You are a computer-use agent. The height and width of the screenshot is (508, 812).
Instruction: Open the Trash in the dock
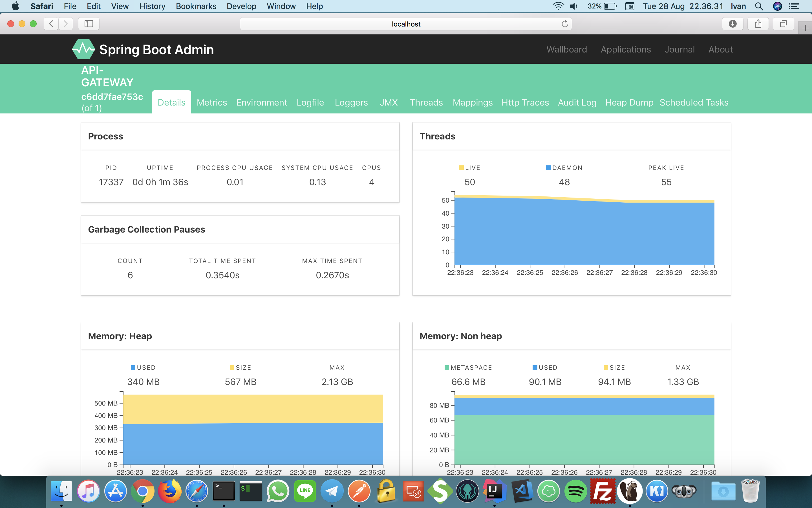(x=750, y=491)
